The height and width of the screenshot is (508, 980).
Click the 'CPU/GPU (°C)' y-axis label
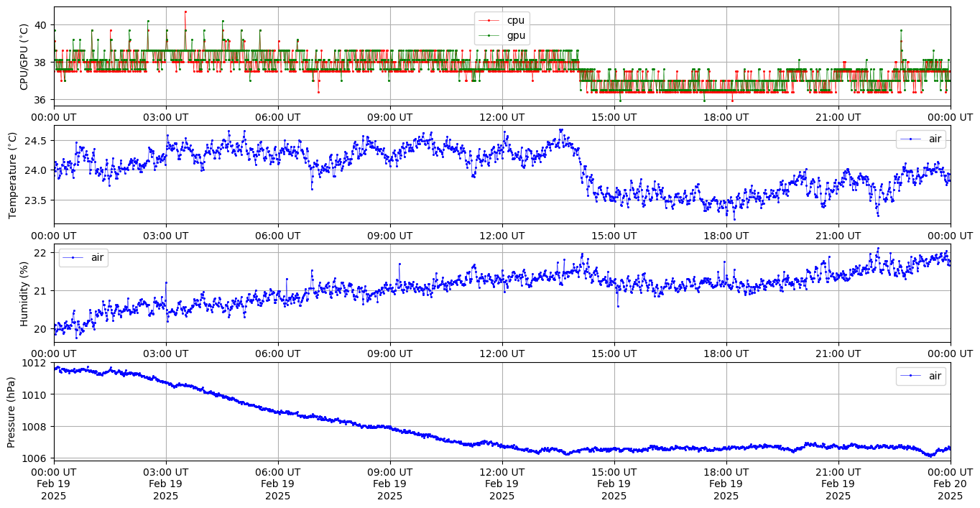pyautogui.click(x=24, y=57)
